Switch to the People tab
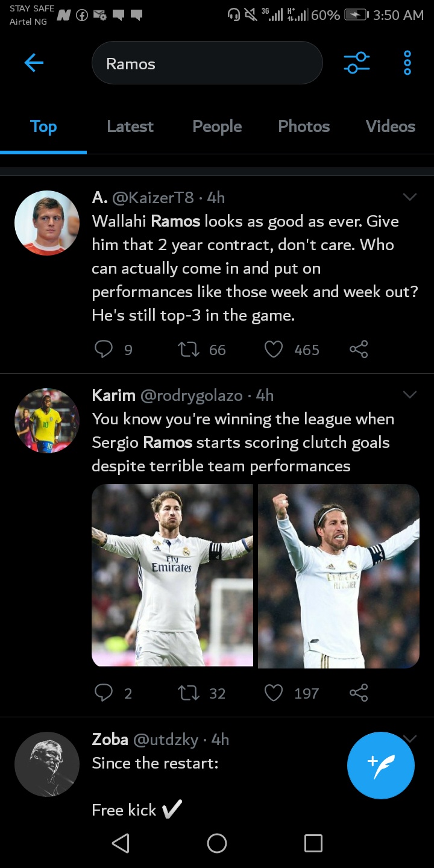 pos(217,127)
